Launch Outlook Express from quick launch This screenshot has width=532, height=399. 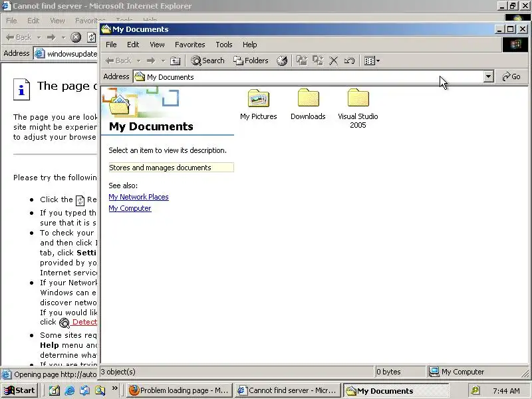(x=84, y=390)
